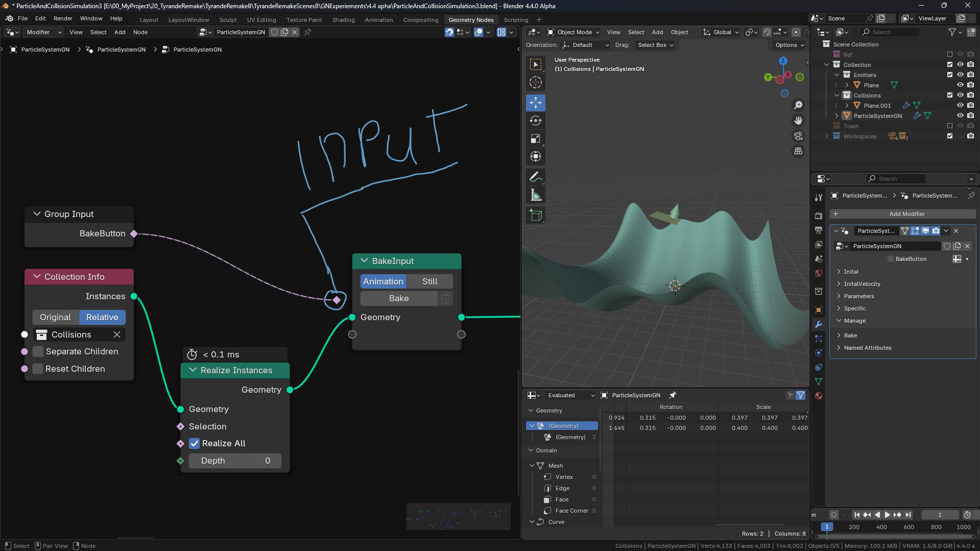
Task: Select the Cursor tool in viewport toolbar
Action: tap(536, 82)
